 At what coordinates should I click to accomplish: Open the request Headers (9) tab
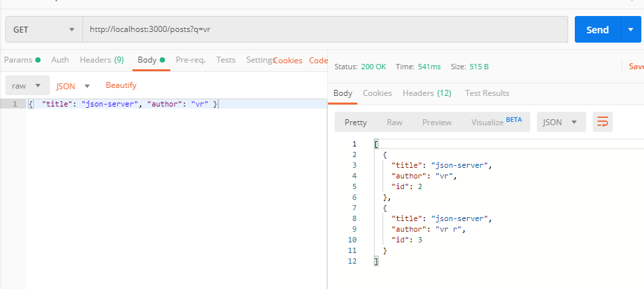point(101,60)
